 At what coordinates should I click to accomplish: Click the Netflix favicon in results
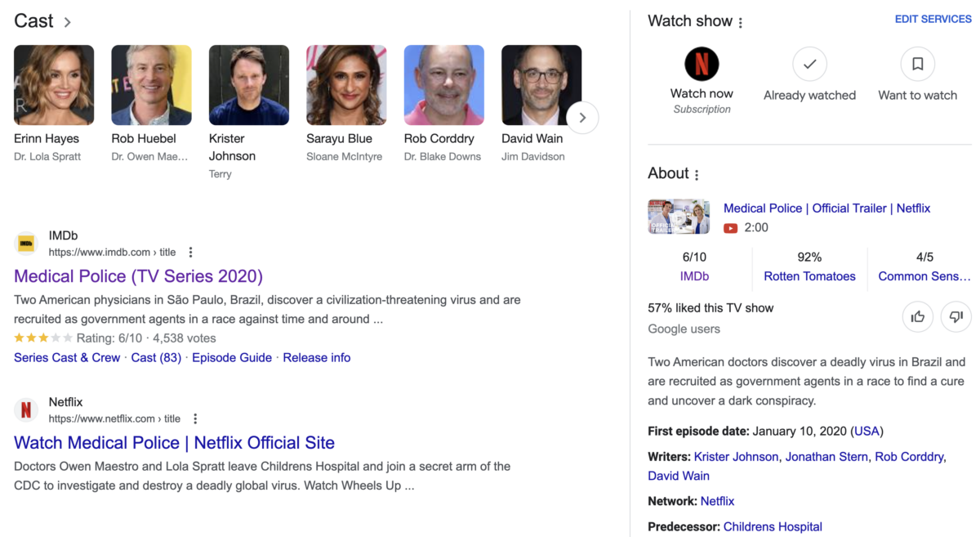pyautogui.click(x=26, y=410)
